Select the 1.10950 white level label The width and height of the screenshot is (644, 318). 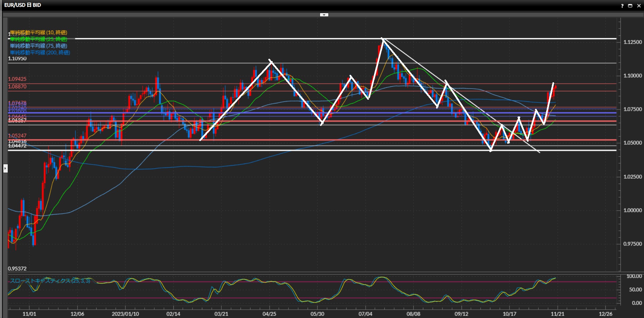coord(17,59)
